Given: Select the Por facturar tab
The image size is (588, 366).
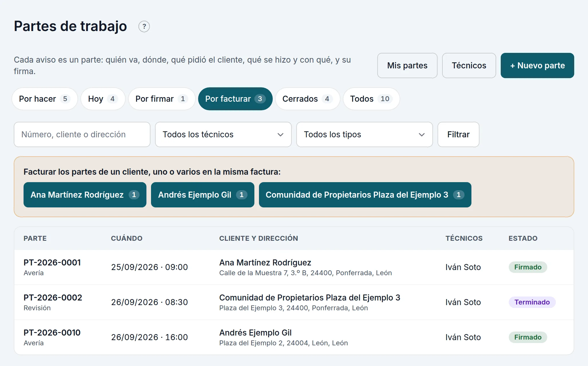Looking at the screenshot, I should pos(235,99).
